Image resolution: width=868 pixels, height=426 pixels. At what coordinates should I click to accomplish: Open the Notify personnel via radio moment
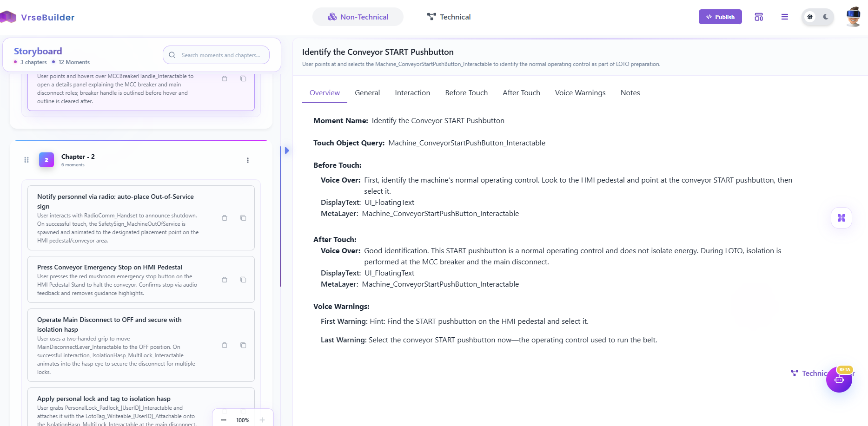pos(141,218)
